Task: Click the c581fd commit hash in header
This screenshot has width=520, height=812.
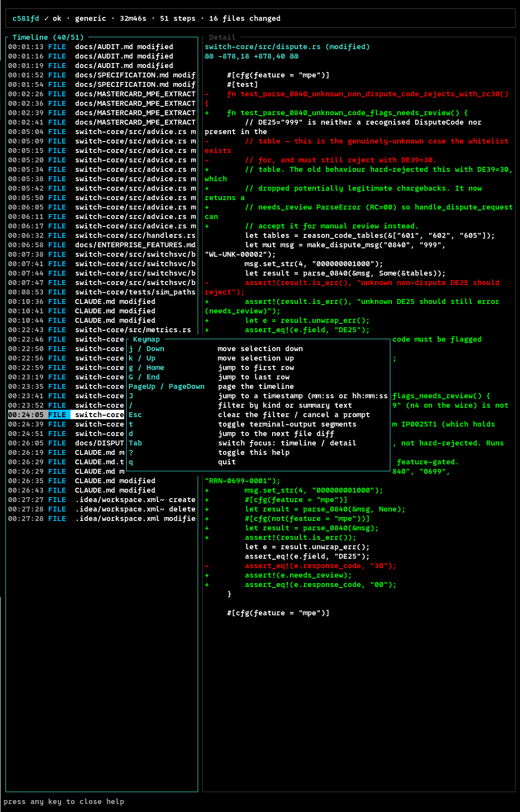Action: (26, 18)
